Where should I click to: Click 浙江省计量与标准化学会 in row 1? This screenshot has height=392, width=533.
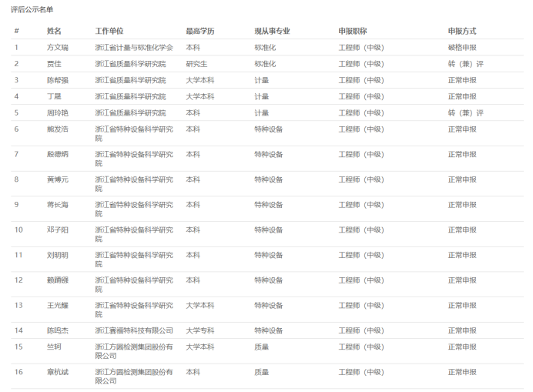coord(134,48)
